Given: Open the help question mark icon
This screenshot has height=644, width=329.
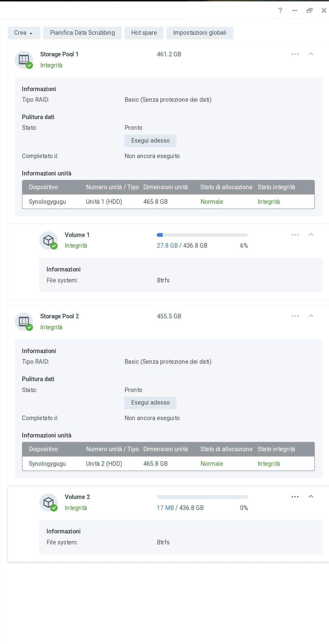Looking at the screenshot, I should [280, 11].
